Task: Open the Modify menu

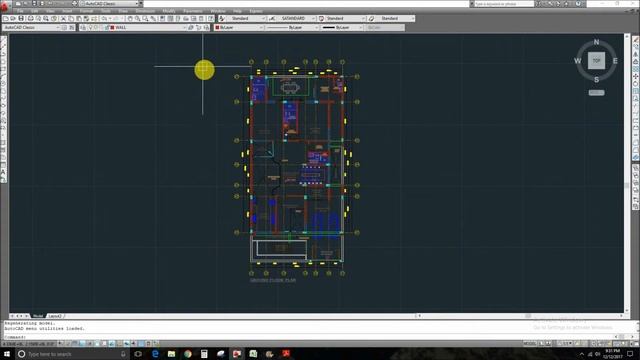Action: 169,11
